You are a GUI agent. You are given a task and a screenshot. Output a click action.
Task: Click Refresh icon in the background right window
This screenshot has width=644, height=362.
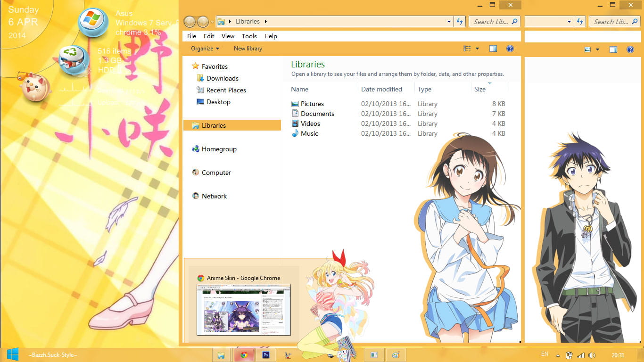[580, 22]
